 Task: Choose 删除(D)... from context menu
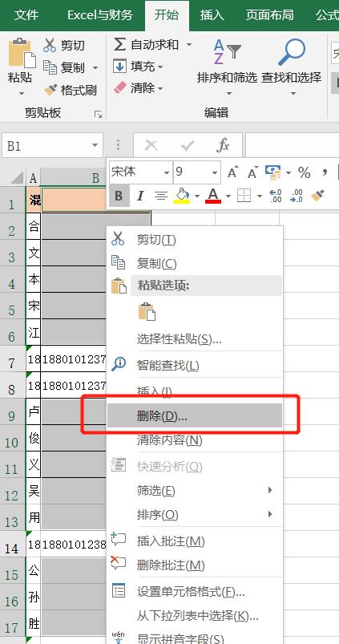tap(195, 415)
